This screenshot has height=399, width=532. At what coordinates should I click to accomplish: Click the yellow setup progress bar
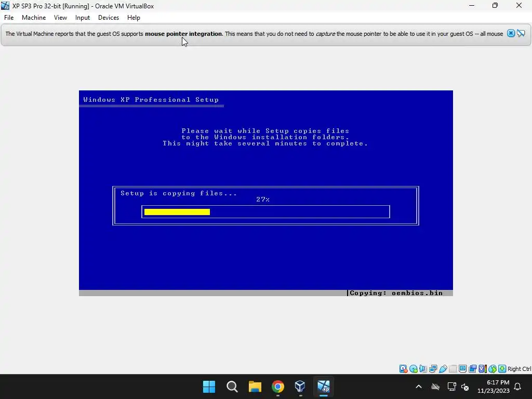click(177, 212)
